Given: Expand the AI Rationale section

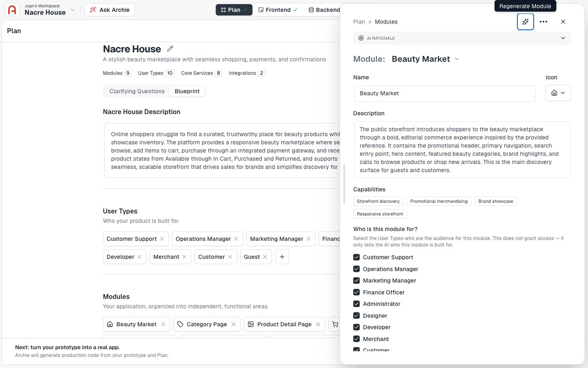Looking at the screenshot, I should tap(462, 38).
